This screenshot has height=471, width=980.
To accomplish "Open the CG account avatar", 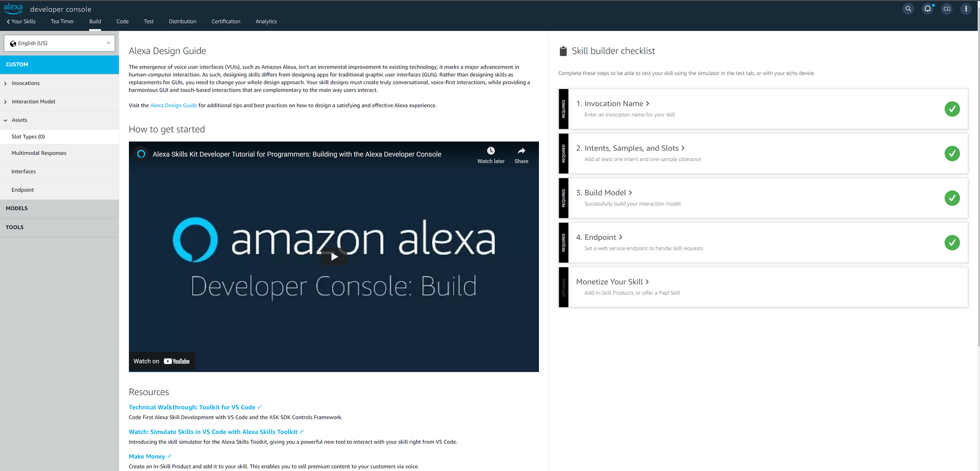I will click(947, 9).
